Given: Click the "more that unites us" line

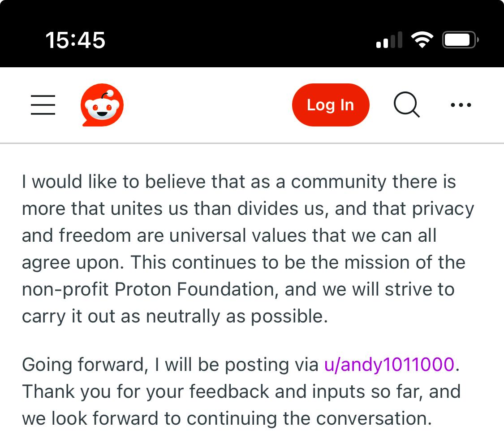Looking at the screenshot, I should (x=248, y=209).
